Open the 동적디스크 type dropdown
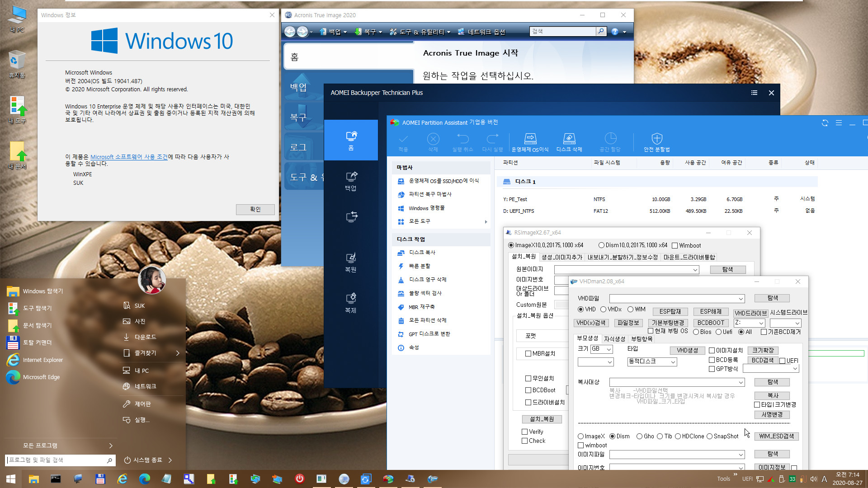 click(x=673, y=362)
